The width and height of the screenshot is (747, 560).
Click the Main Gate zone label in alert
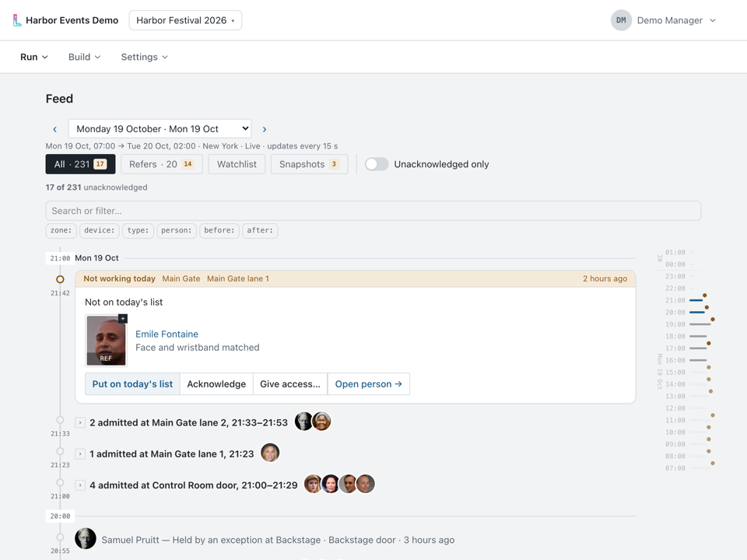(181, 278)
